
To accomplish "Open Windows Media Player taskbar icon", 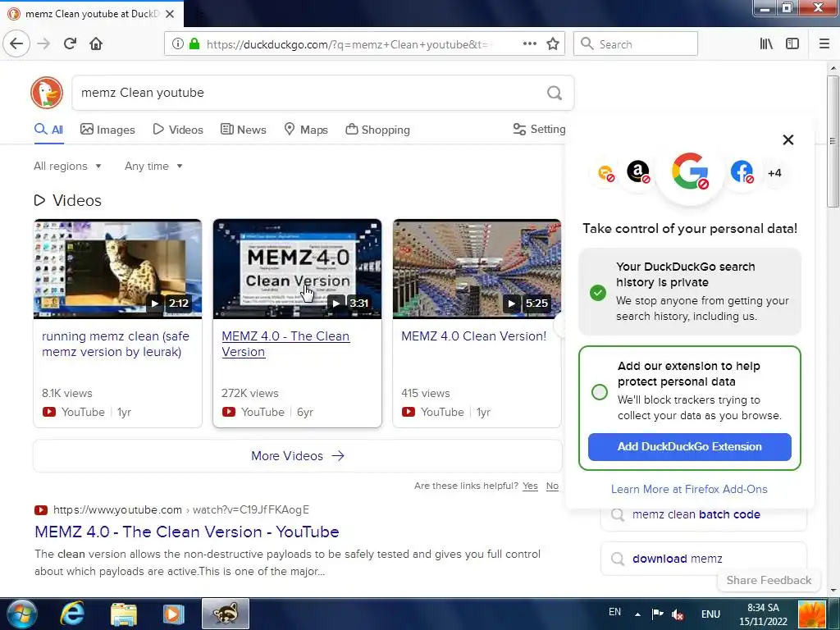I will tap(173, 614).
